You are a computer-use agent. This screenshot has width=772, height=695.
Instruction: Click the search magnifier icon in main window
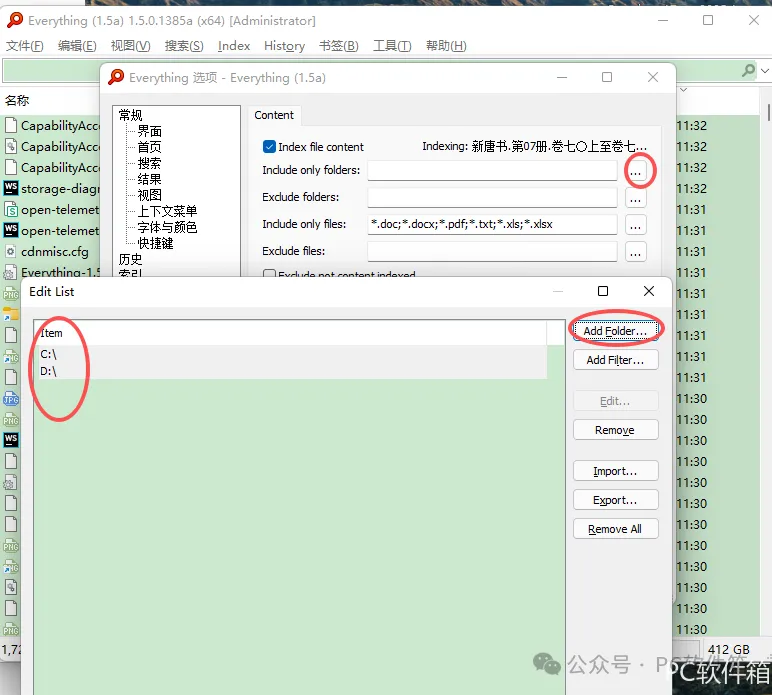tap(748, 70)
